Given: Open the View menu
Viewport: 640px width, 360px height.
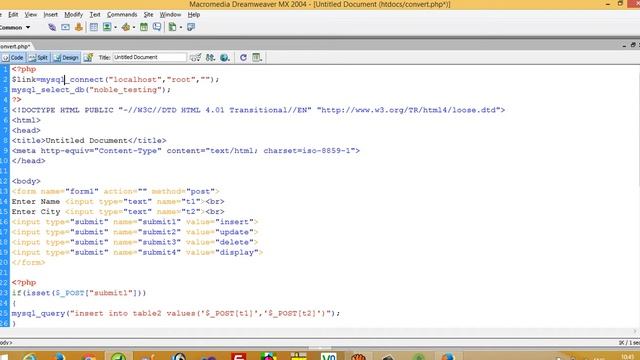Looking at the screenshot, I should point(31,15).
